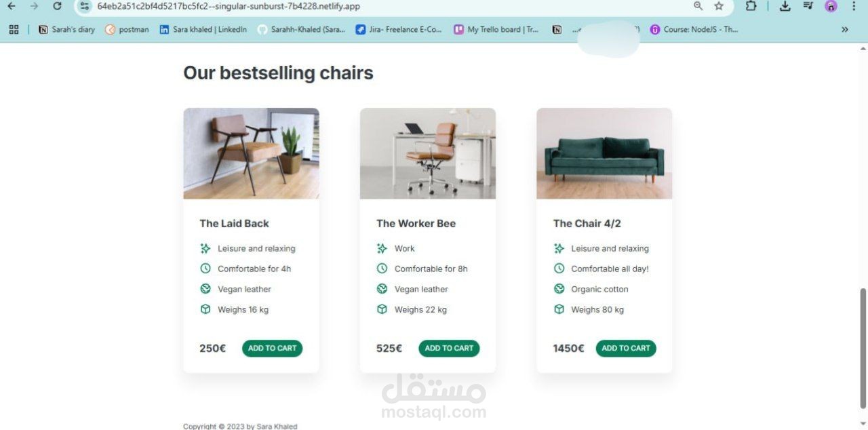Open the Chrome three-dot menu
The width and height of the screenshot is (868, 430).
(854, 6)
